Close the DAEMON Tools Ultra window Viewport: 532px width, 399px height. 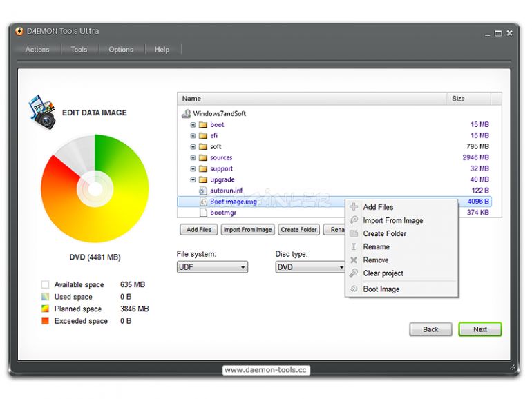click(x=509, y=33)
